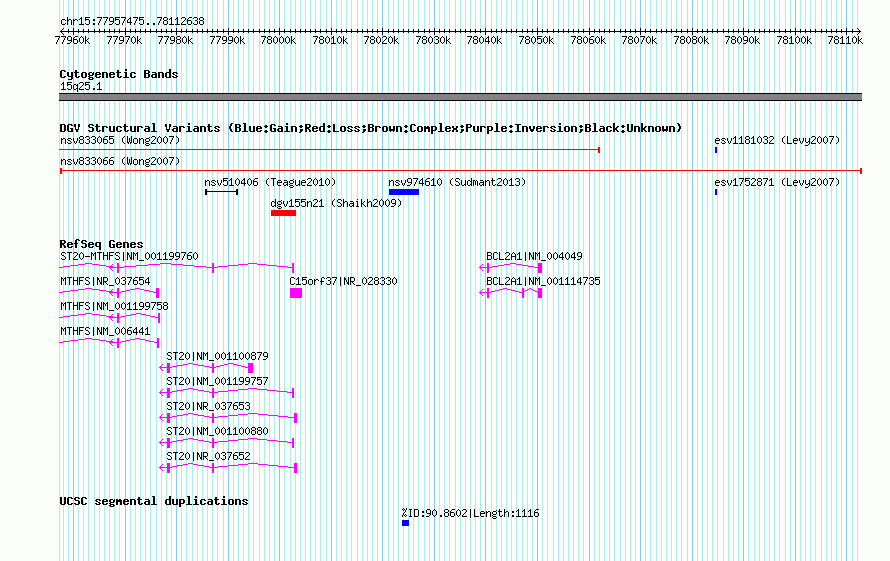Image resolution: width=890 pixels, height=561 pixels.
Task: Select the ST20|NR_037653 transcript label
Action: 208,406
